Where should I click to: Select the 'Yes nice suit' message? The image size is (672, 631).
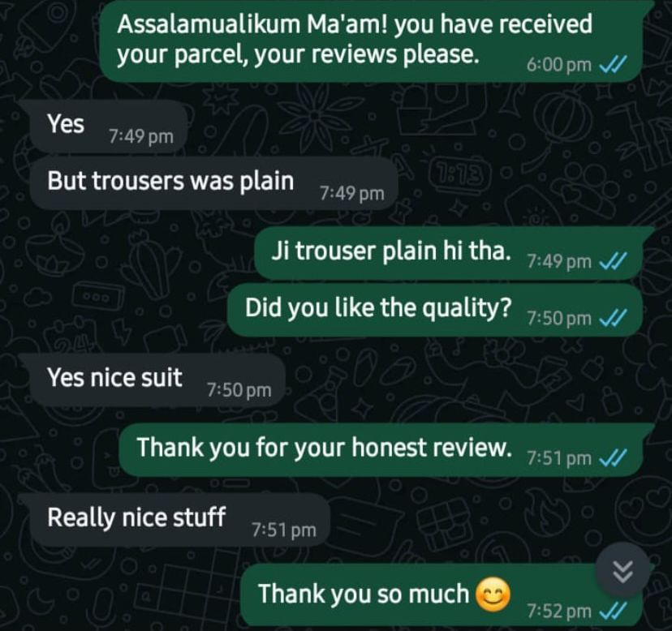click(157, 380)
